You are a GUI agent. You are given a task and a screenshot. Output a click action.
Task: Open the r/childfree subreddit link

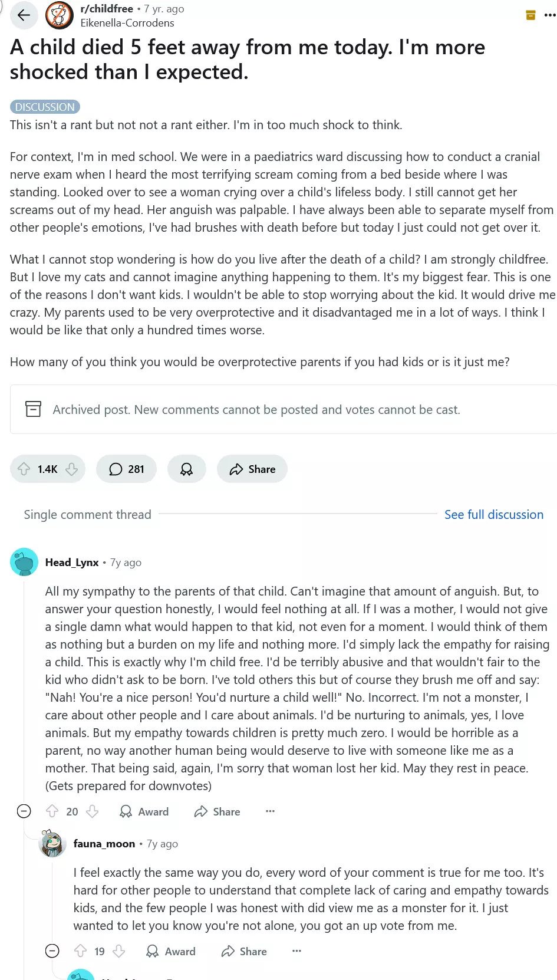[107, 9]
